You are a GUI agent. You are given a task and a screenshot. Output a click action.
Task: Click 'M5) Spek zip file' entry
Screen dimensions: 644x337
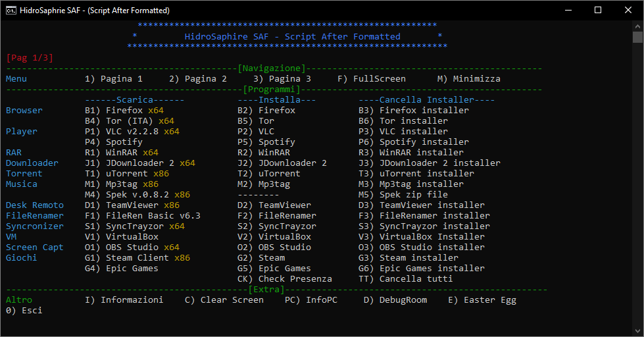pyautogui.click(x=403, y=195)
